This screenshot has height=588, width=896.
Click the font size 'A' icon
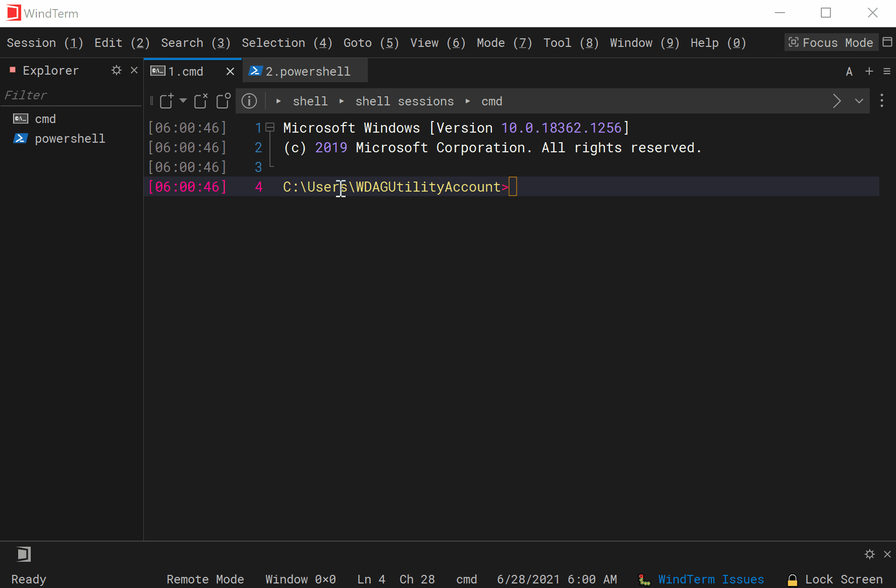tap(849, 72)
